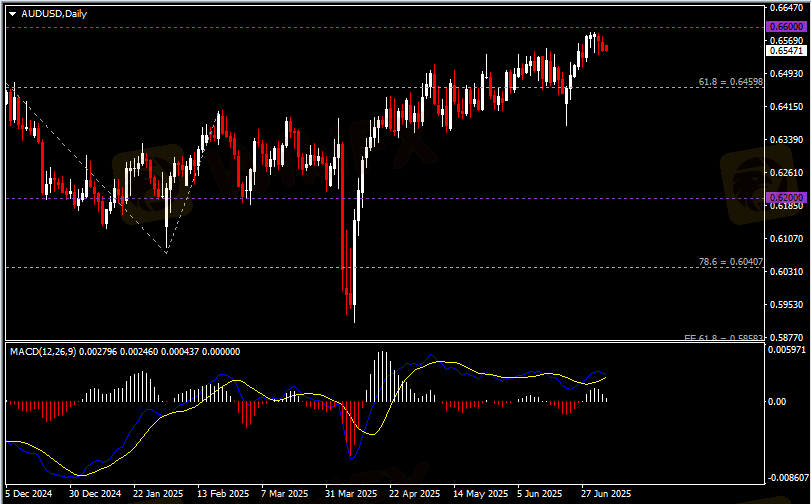Click the 0.66470 price scale value
Image resolution: width=811 pixels, height=504 pixels.
pos(785,8)
